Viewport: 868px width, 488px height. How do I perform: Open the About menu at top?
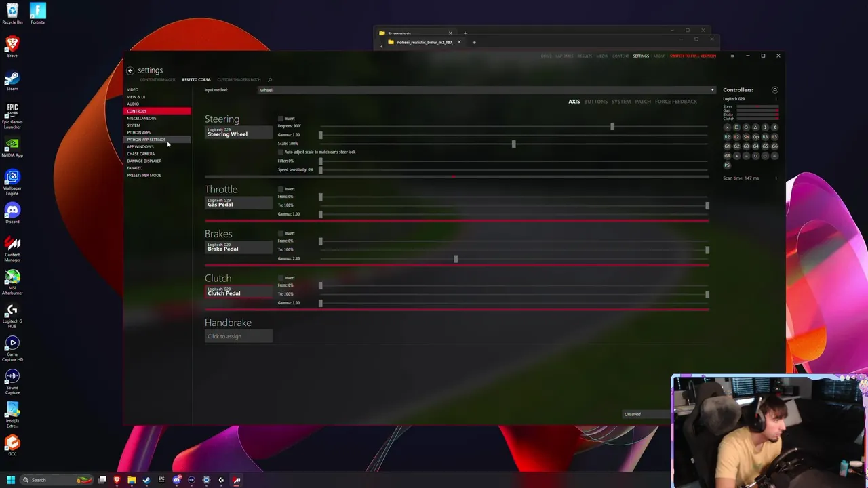pos(659,56)
